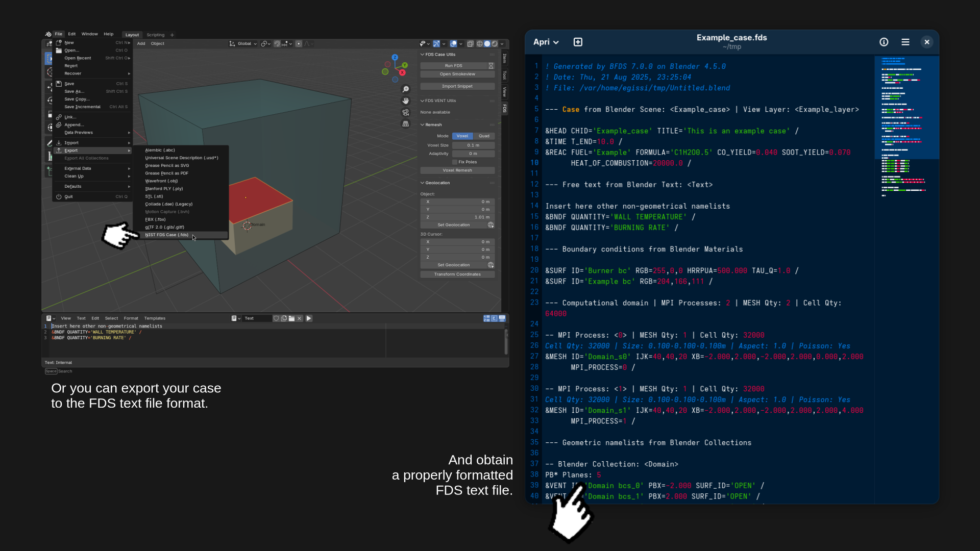Screen dimensions: 980x551
Task: Click the new text copy icon in text editor
Action: click(284, 318)
